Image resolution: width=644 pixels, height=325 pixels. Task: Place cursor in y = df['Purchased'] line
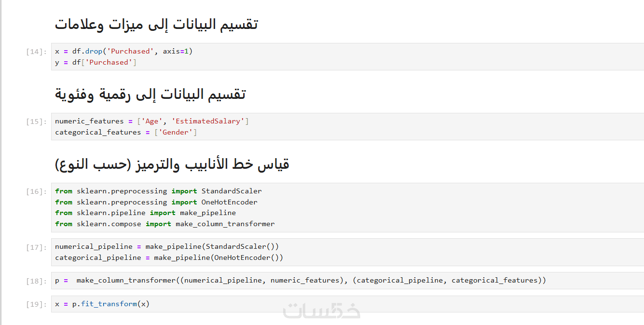coord(96,62)
